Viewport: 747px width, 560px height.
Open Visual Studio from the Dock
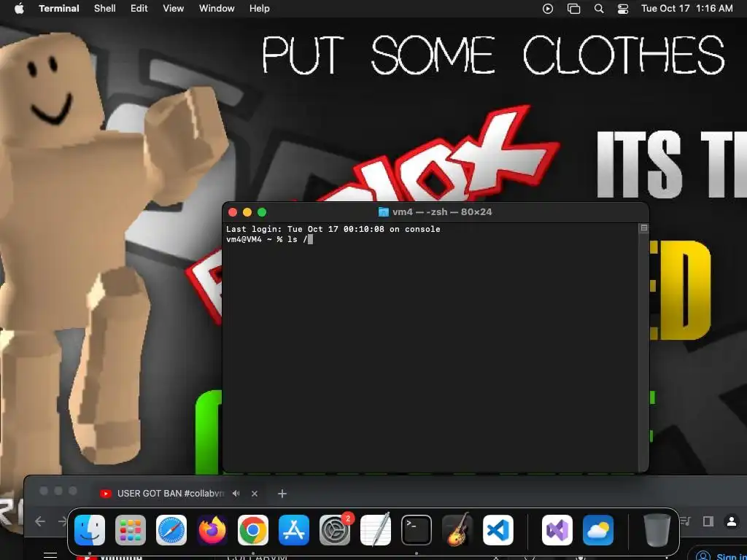(x=557, y=530)
